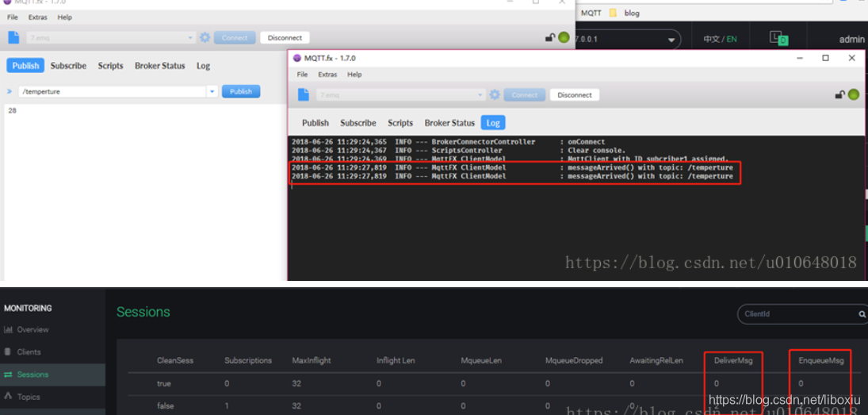This screenshot has width=868, height=415.
Task: Open Log tab in back MQTT.fx window
Action: [x=203, y=65]
